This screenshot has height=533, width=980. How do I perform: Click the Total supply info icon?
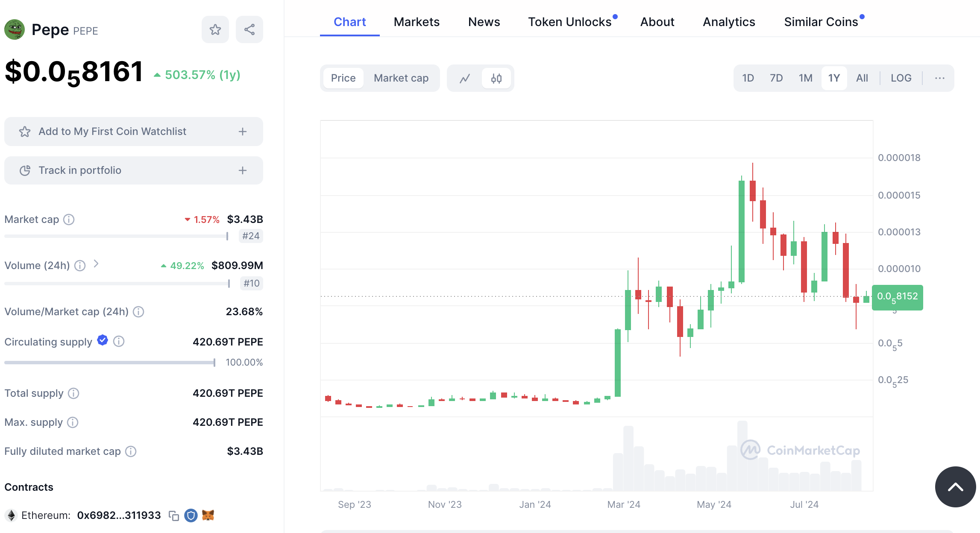tap(73, 393)
